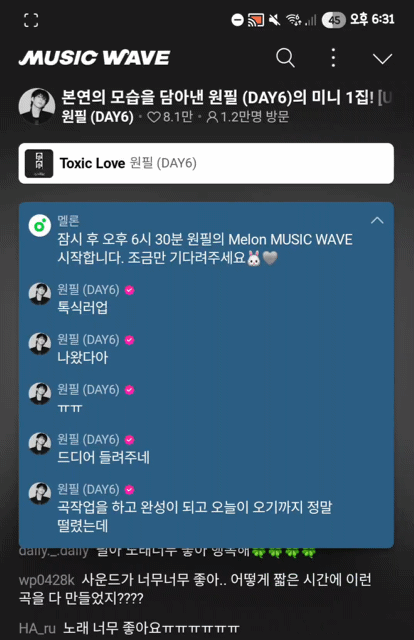The image size is (414, 640).
Task: Tap the cast icon in status bar
Action: point(256,20)
